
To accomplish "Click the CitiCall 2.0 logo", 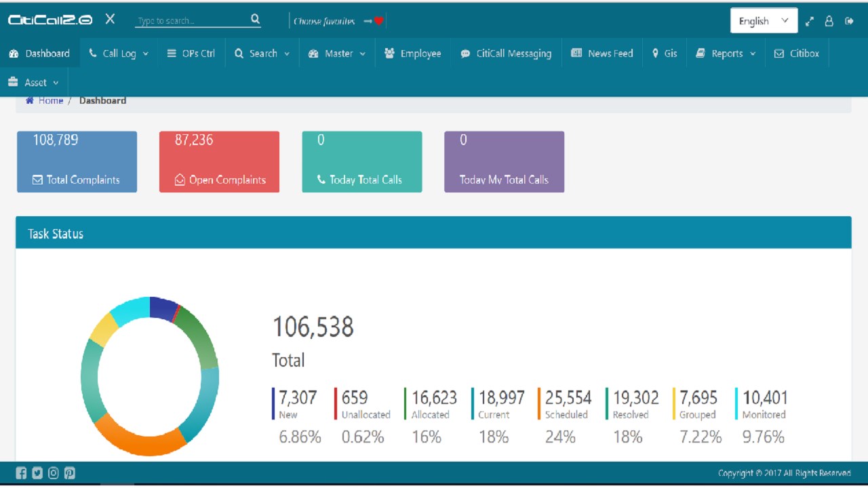I will click(x=50, y=20).
